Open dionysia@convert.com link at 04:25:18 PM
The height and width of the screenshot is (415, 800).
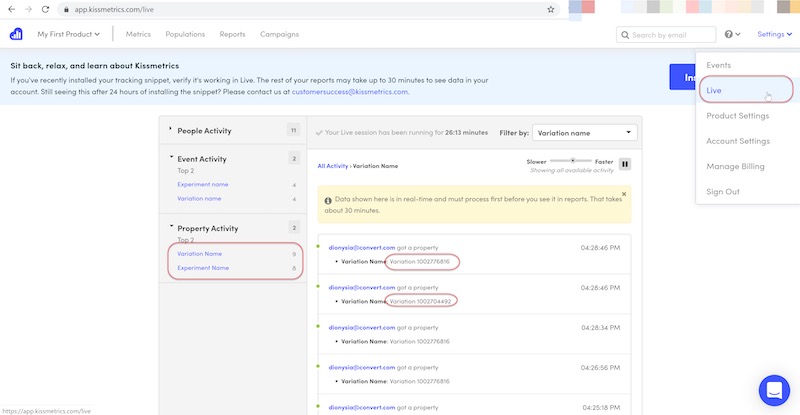tap(362, 407)
